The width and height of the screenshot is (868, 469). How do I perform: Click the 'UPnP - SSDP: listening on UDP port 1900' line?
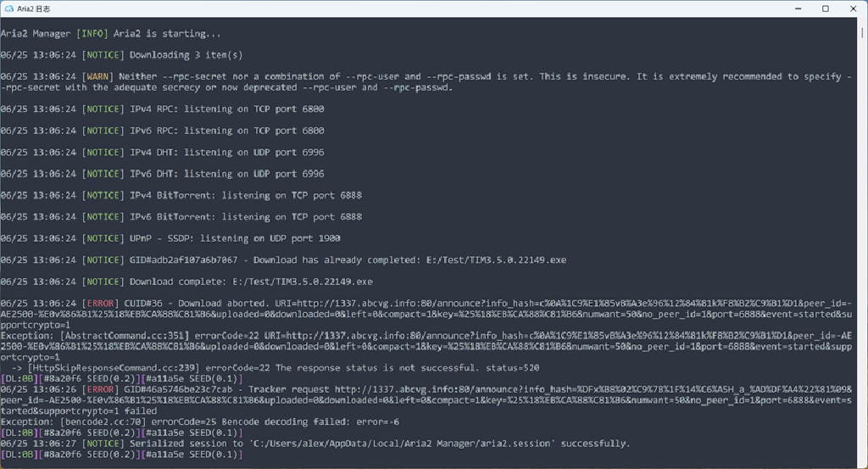235,238
